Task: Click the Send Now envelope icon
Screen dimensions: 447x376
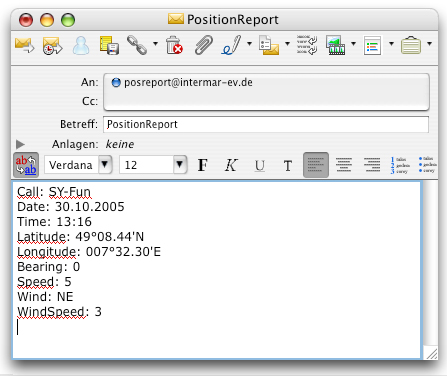Action: tap(25, 45)
